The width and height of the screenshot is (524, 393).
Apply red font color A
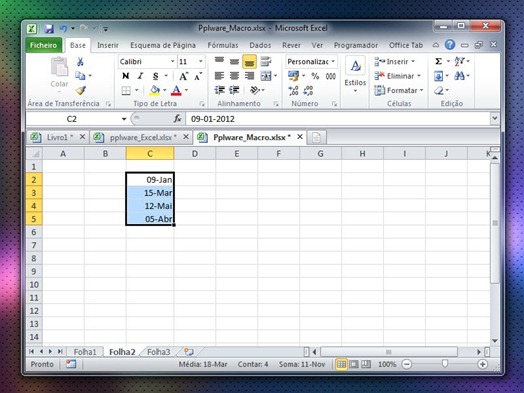176,90
